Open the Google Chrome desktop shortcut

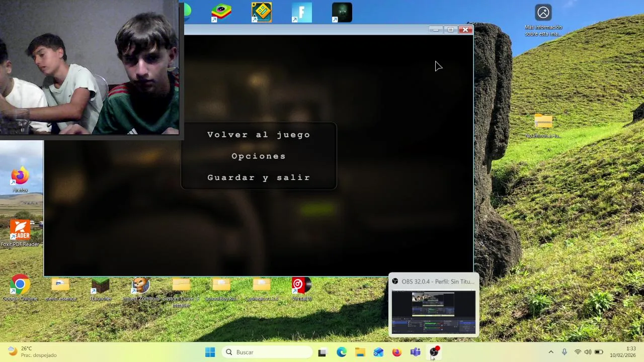(20, 289)
